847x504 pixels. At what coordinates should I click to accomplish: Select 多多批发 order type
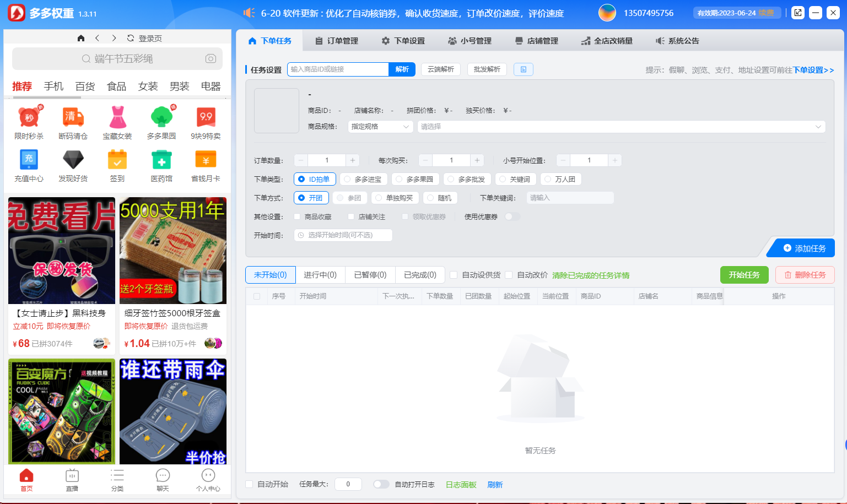pos(467,179)
